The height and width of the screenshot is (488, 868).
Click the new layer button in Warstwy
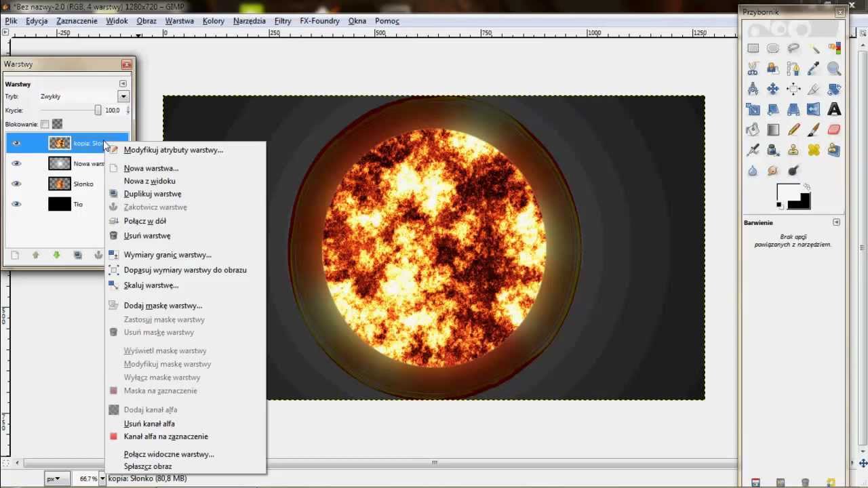coord(15,255)
